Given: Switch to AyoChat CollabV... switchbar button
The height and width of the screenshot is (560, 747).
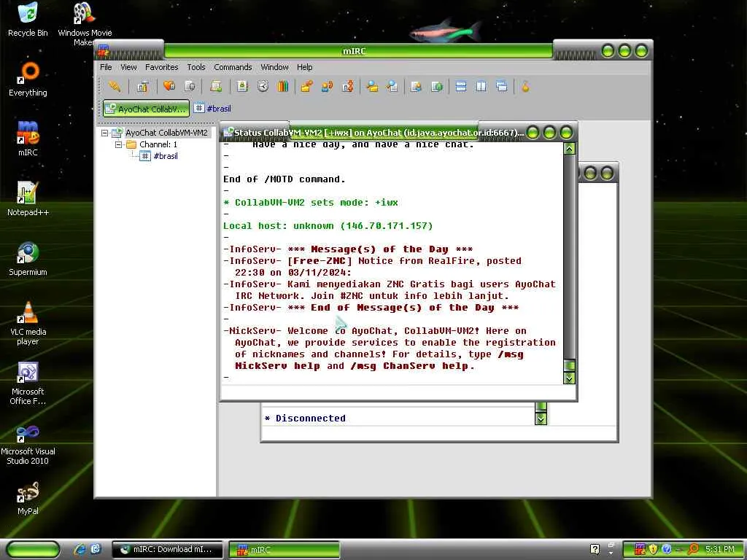Looking at the screenshot, I should pyautogui.click(x=146, y=109).
